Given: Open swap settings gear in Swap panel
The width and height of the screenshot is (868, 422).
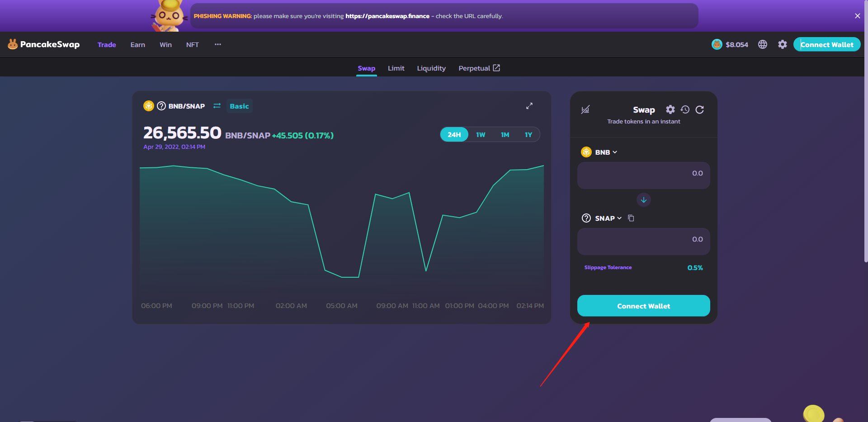Looking at the screenshot, I should (670, 109).
